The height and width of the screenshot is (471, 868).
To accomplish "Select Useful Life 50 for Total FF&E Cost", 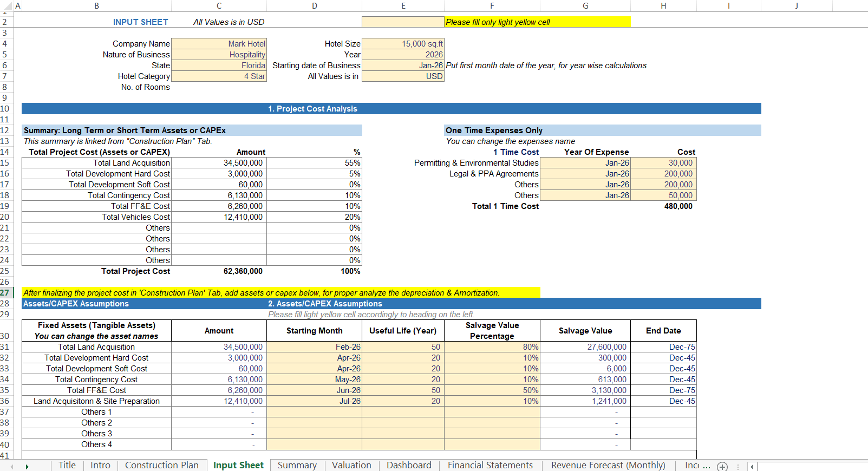I will [403, 390].
